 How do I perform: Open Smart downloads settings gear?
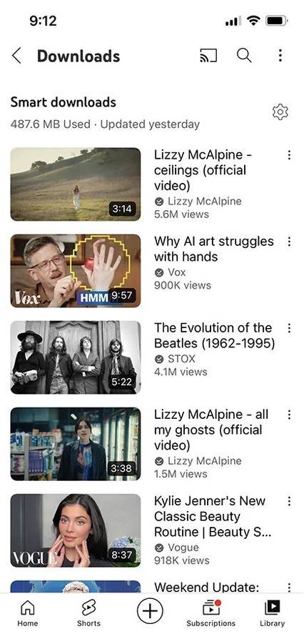[280, 112]
